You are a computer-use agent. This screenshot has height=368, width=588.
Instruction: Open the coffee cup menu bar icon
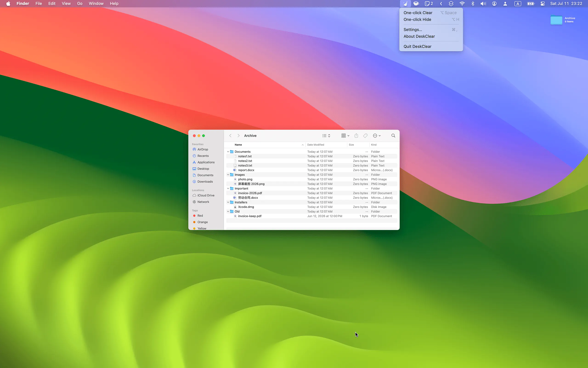pos(416,4)
